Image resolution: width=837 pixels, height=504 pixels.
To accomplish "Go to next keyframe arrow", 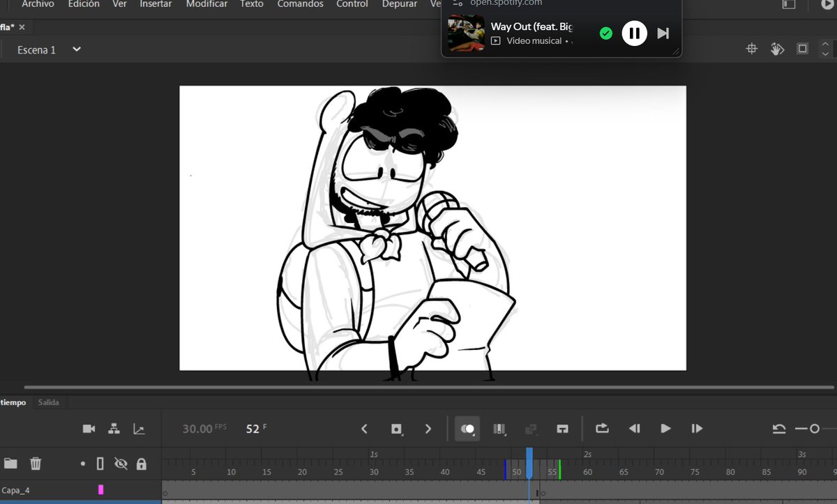I will coord(428,429).
